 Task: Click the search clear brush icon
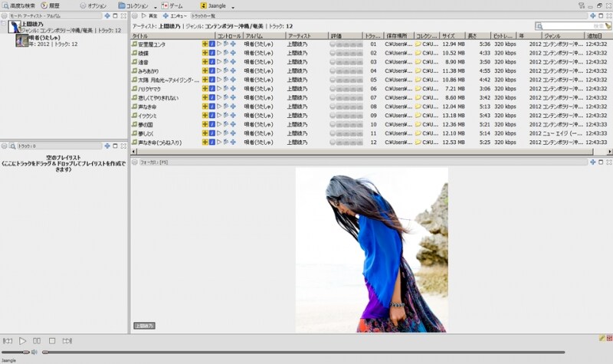608,26
